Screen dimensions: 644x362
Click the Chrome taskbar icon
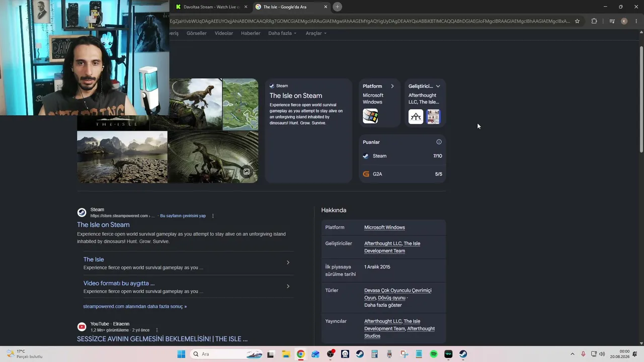coord(300,354)
